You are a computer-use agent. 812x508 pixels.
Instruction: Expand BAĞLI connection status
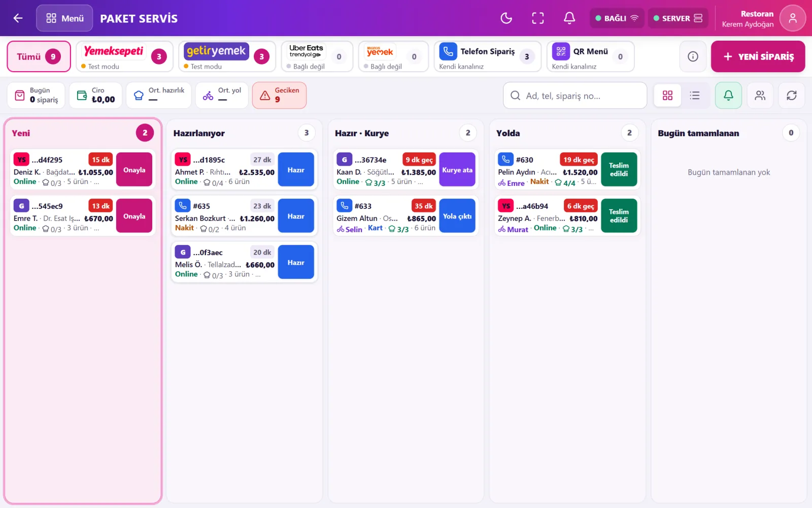(617, 18)
